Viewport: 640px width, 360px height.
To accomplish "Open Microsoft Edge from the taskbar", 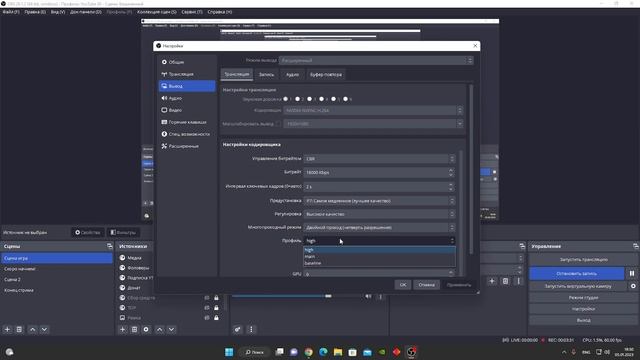I will [323, 352].
